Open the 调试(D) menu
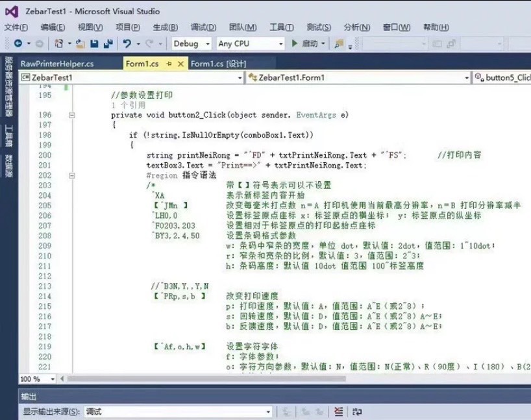The image size is (531, 420). coord(203,27)
